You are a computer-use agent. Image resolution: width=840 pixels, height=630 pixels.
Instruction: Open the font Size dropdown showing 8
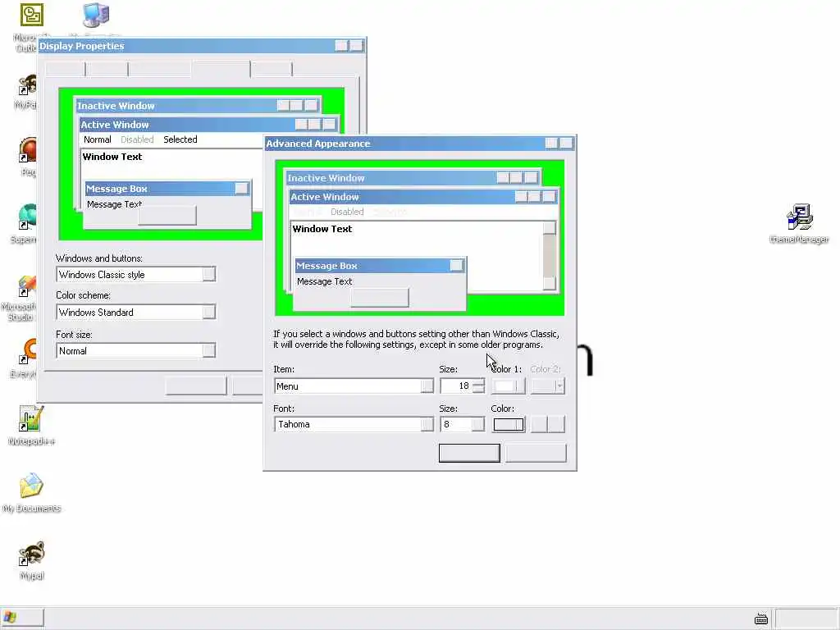point(478,424)
